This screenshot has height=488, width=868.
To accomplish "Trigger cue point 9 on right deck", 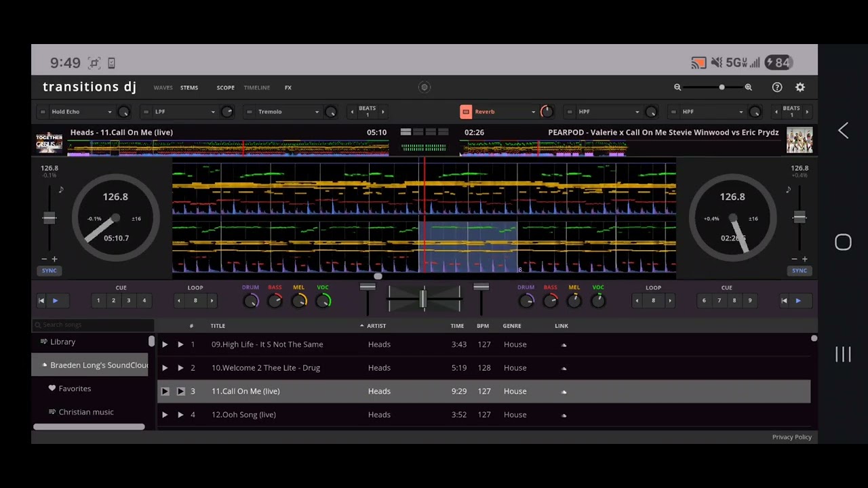I will [749, 300].
